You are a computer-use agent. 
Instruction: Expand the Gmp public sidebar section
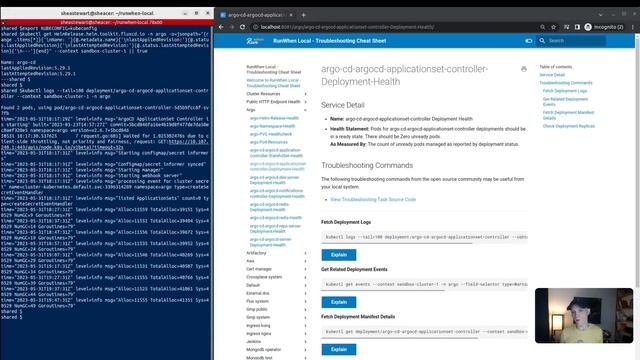point(276,309)
